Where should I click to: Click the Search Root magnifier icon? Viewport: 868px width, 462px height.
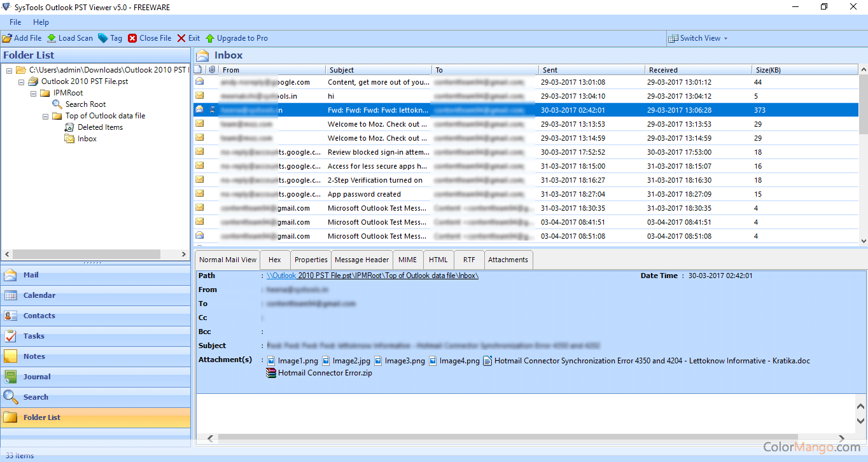57,104
